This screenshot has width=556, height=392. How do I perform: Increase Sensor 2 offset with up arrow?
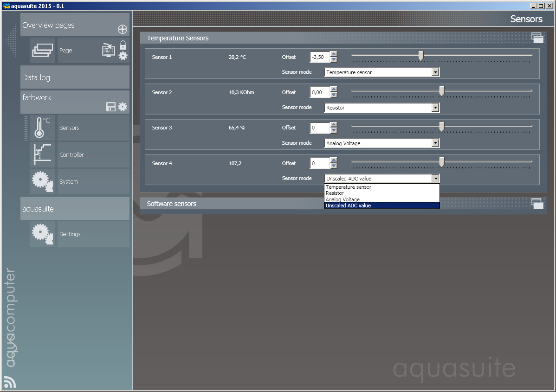point(334,90)
